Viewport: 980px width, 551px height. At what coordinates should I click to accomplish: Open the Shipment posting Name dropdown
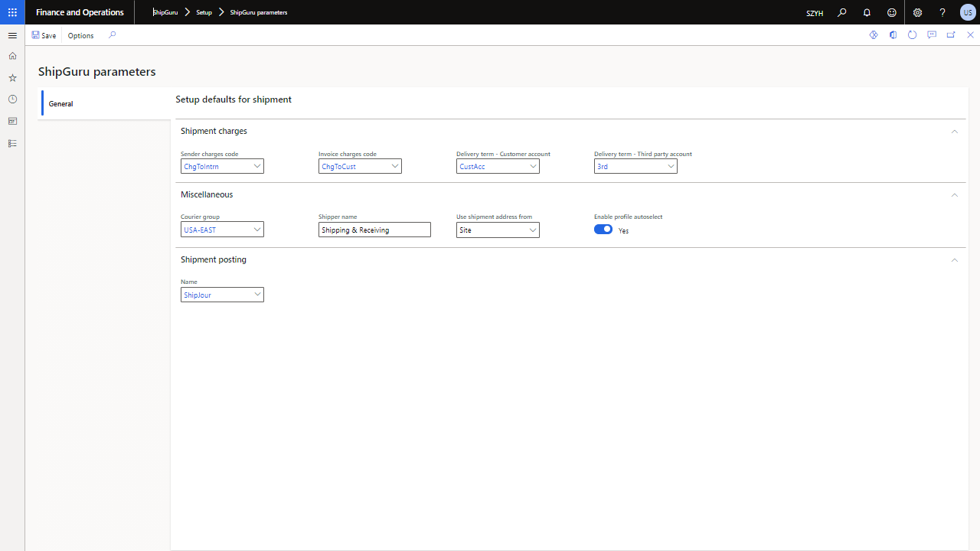(x=257, y=295)
